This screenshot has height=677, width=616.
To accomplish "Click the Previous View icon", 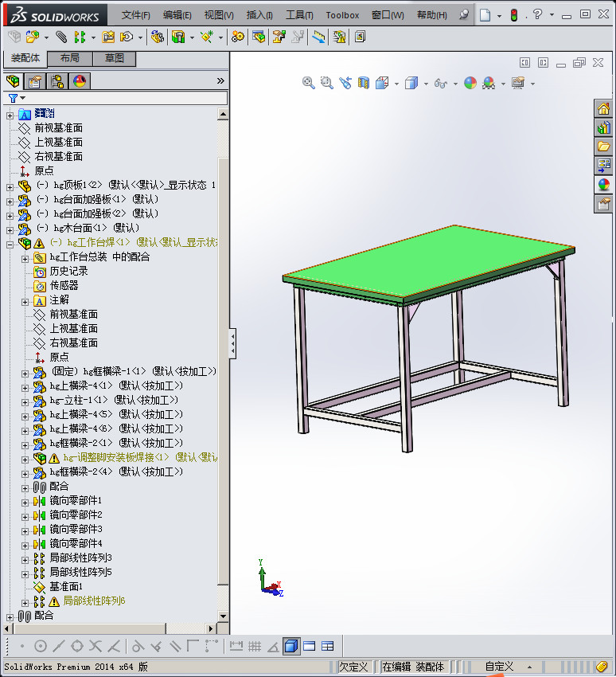I will point(345,83).
